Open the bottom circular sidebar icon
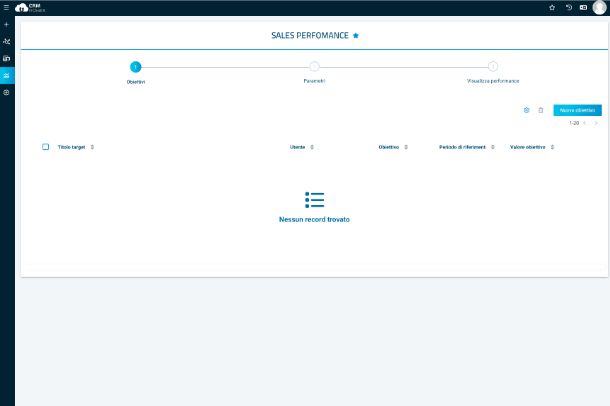 coord(6,93)
